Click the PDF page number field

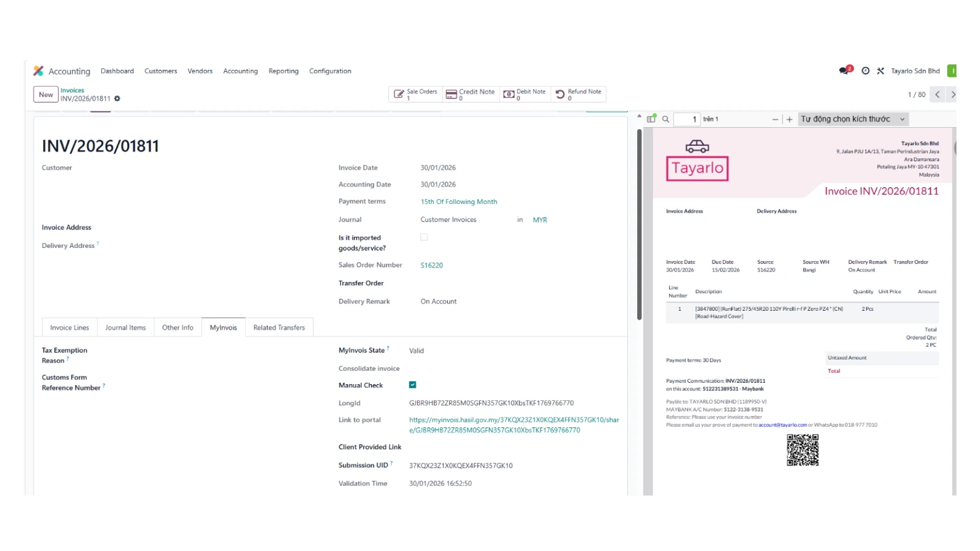[687, 119]
